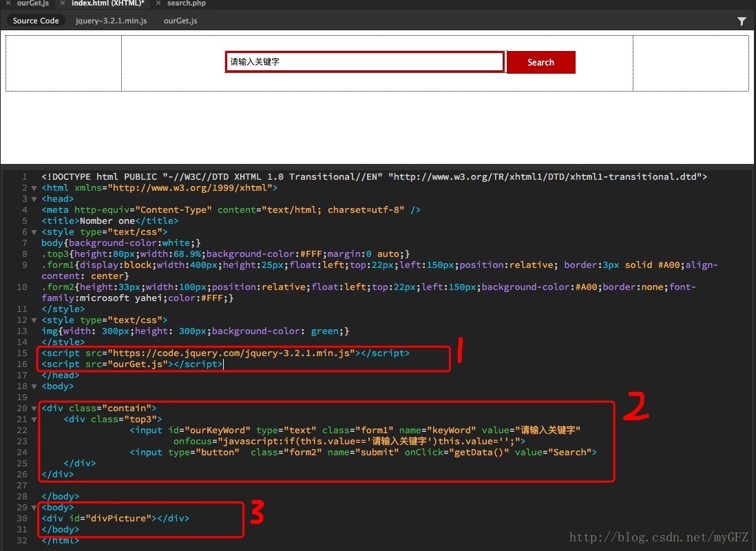756x551 pixels.
Task: Close the search.php document tab
Action: point(158,3)
